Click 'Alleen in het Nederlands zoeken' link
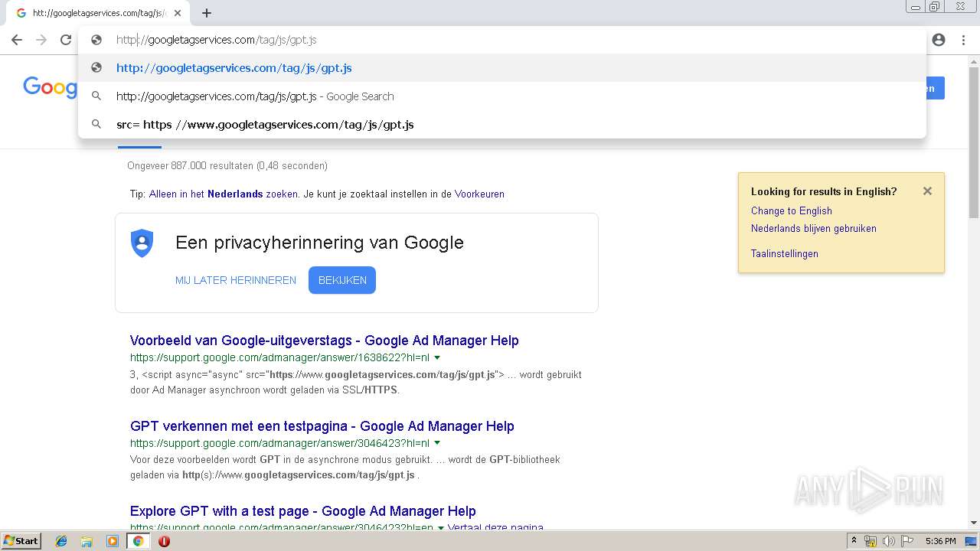This screenshot has width=980, height=551. tap(224, 194)
